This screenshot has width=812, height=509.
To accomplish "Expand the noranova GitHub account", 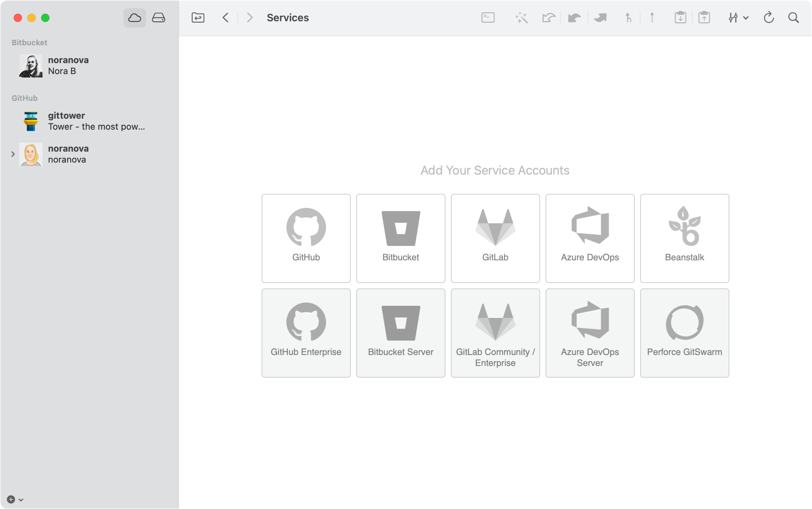I will click(x=13, y=154).
